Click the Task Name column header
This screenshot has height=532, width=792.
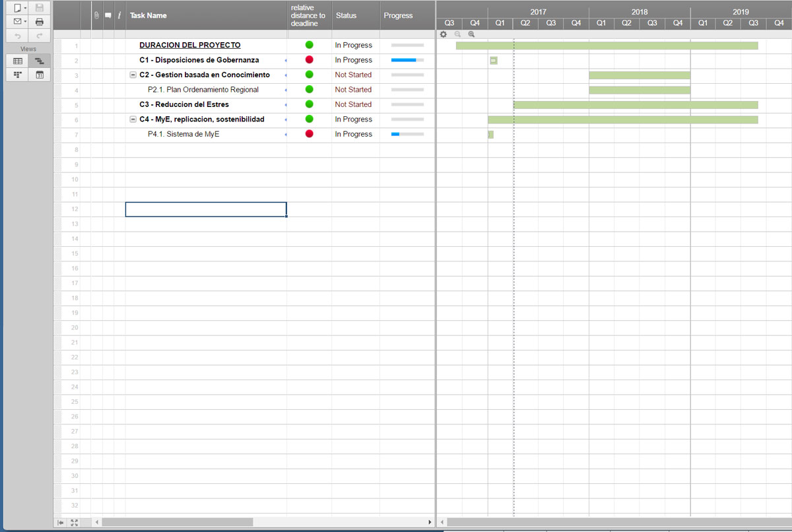click(x=148, y=15)
